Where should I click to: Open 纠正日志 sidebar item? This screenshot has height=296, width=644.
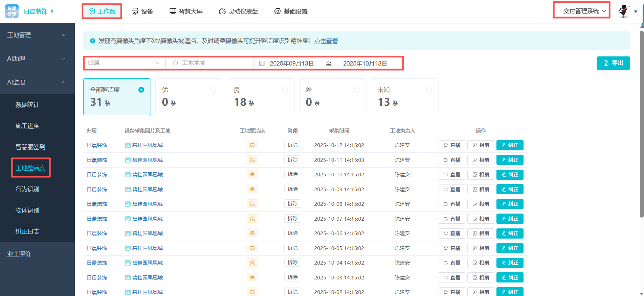(x=27, y=231)
